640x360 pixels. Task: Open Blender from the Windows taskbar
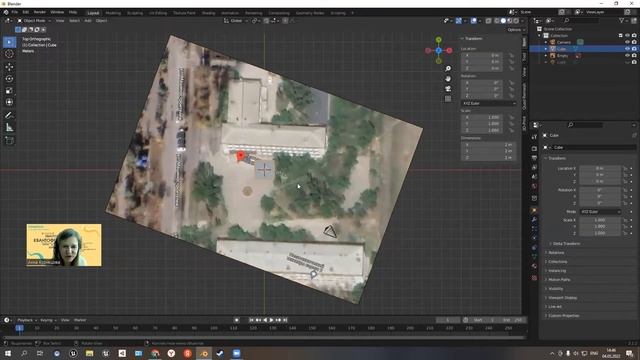[x=204, y=353]
